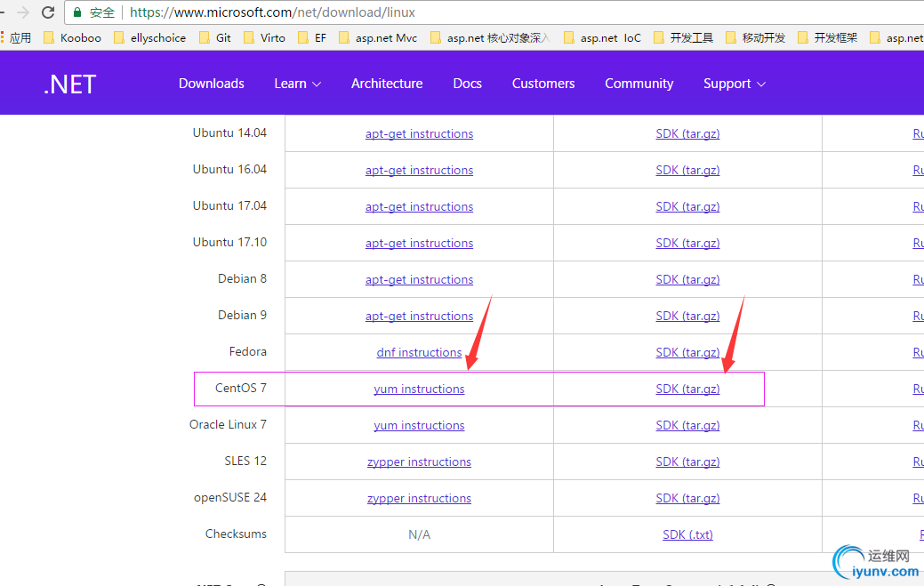The image size is (924, 586).
Task: Select the openSUSE 24 row label
Action: click(x=230, y=498)
